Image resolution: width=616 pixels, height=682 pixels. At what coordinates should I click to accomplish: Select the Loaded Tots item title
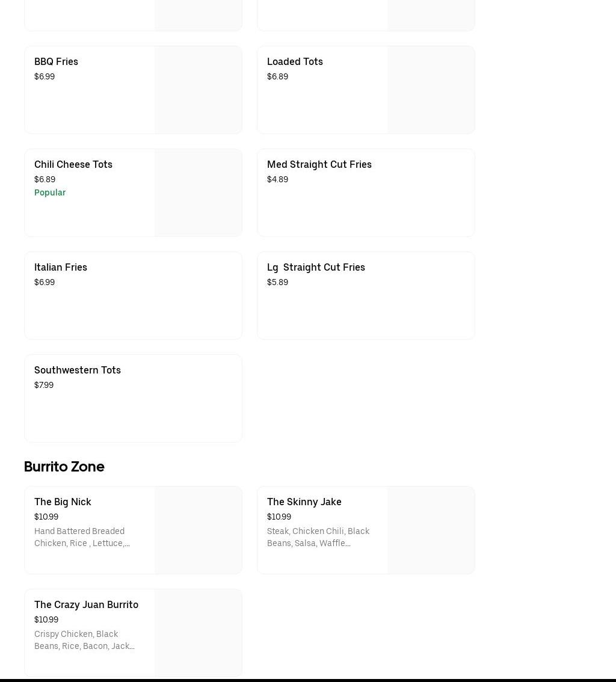click(295, 61)
